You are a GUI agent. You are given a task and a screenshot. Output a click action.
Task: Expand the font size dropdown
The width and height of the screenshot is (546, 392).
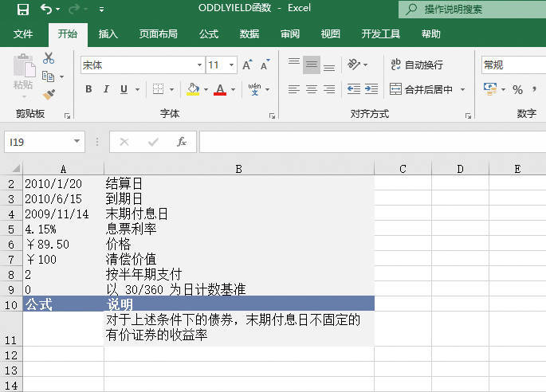click(231, 65)
